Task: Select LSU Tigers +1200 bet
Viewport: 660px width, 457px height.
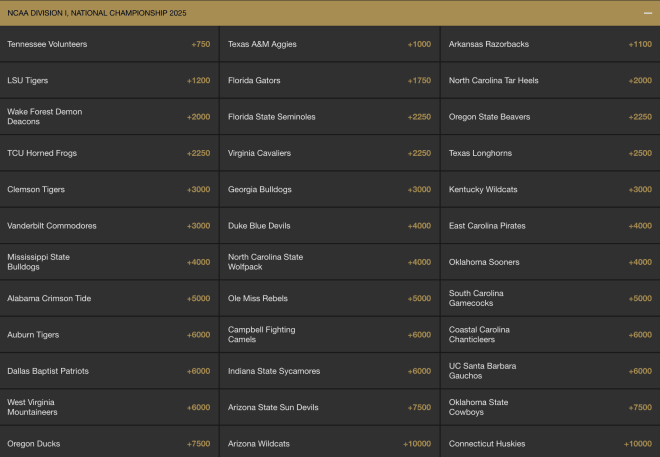Action: 109,80
